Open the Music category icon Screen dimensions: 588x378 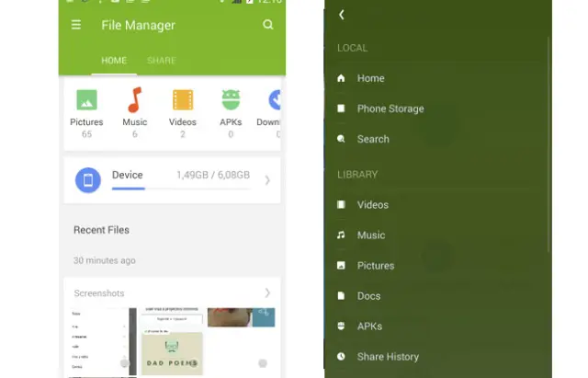pos(135,100)
